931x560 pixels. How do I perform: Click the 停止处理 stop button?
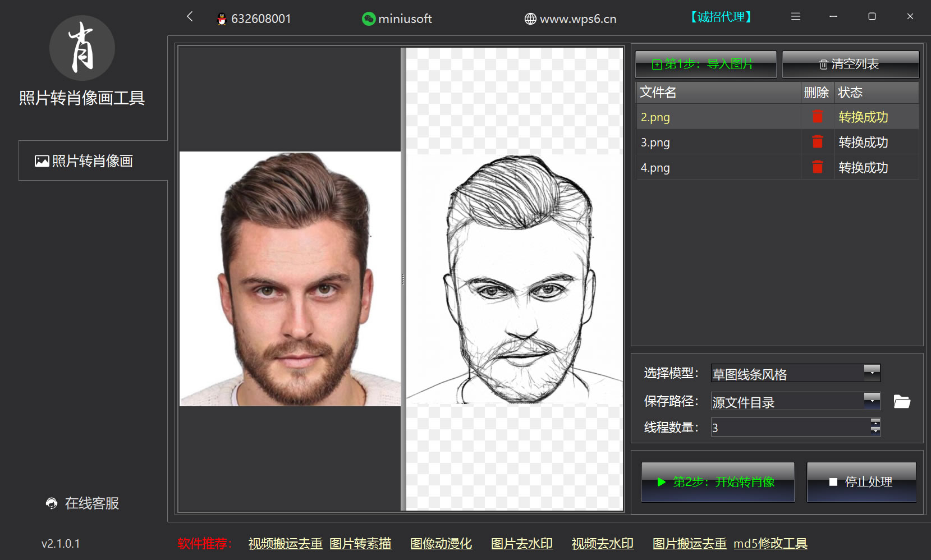pyautogui.click(x=861, y=482)
